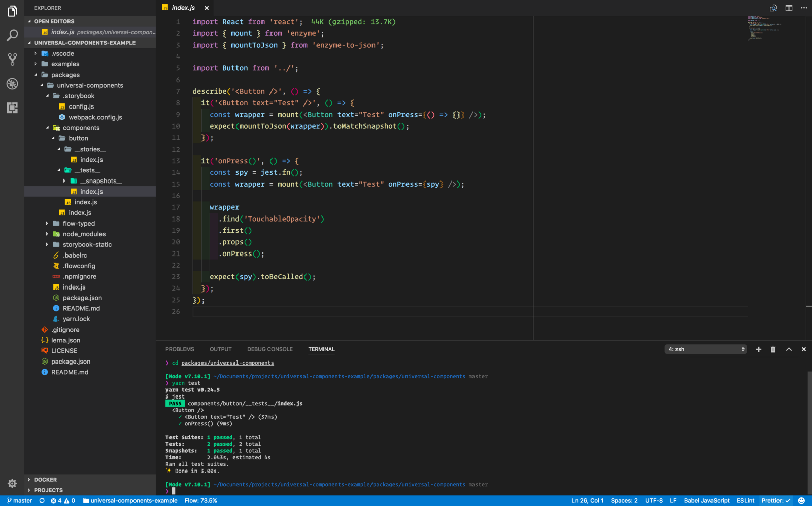
Task: Kill the terminal with the trash icon
Action: click(773, 349)
